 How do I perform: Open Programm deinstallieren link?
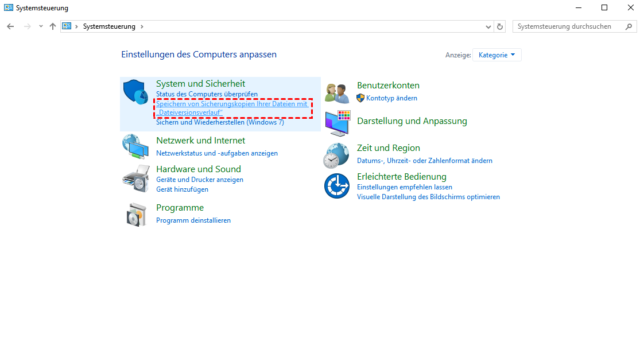[x=193, y=220]
